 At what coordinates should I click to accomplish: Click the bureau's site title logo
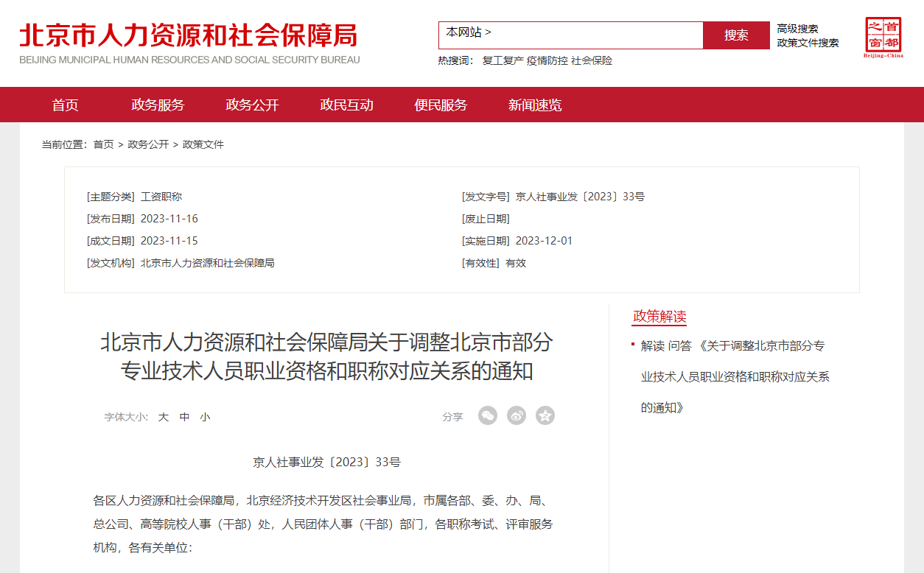189,43
